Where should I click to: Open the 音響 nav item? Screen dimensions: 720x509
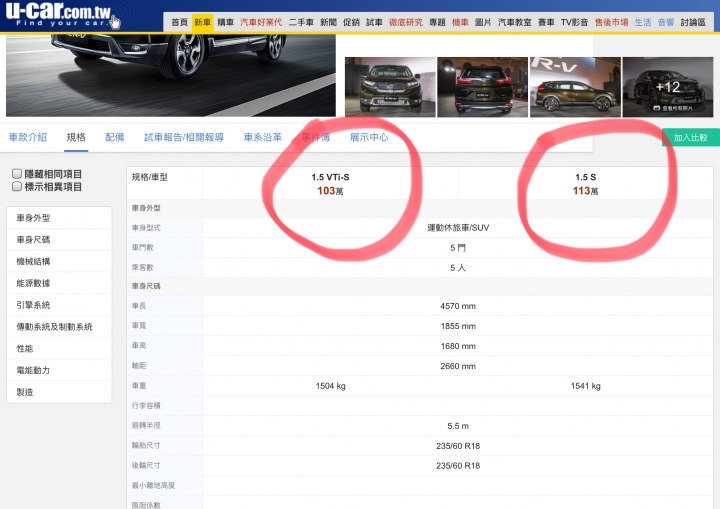pyautogui.click(x=666, y=22)
